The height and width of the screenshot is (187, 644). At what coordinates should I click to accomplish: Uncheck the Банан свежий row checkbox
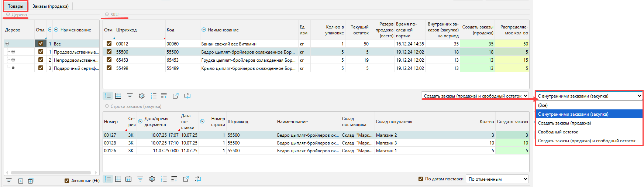pyautogui.click(x=109, y=44)
